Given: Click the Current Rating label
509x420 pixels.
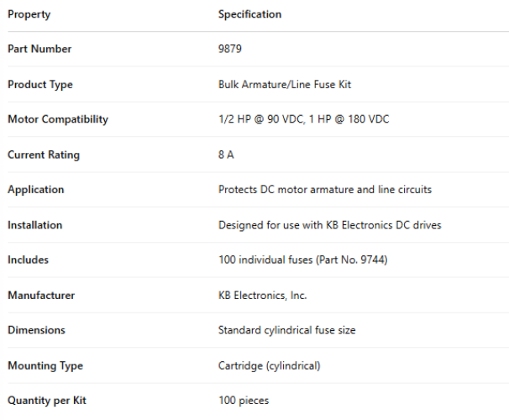Looking at the screenshot, I should tap(44, 155).
